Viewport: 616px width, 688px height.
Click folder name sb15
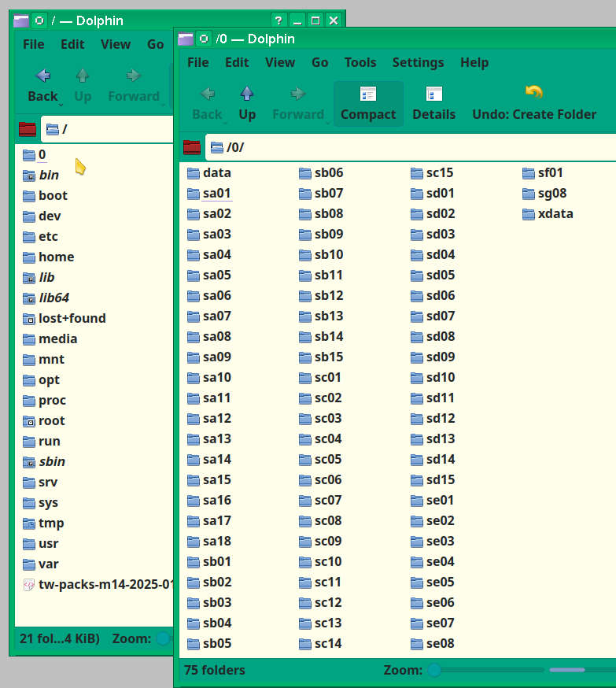tap(329, 357)
